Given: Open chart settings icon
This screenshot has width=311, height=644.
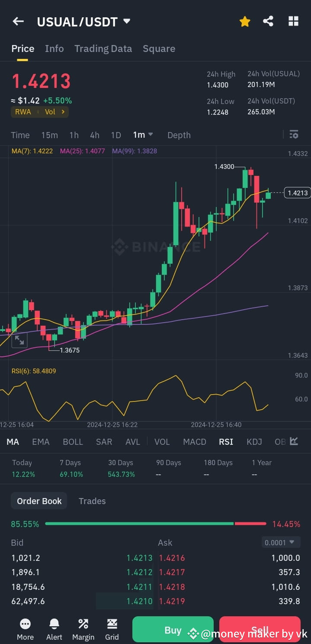Looking at the screenshot, I should pyautogui.click(x=294, y=134).
